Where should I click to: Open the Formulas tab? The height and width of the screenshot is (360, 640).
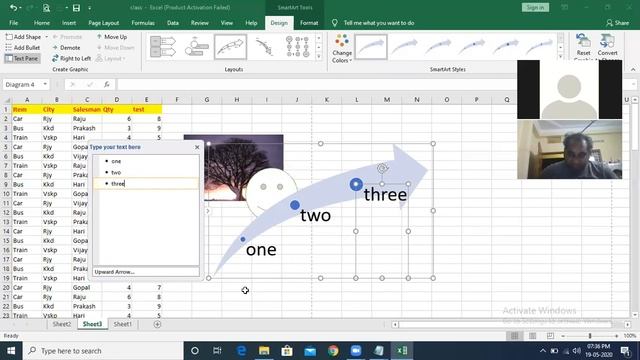tap(143, 23)
